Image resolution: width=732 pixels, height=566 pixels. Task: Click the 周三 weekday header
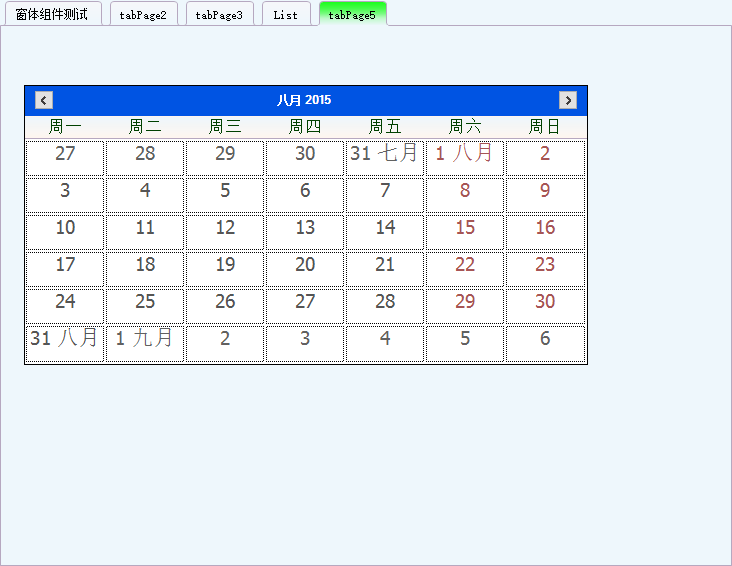(225, 127)
